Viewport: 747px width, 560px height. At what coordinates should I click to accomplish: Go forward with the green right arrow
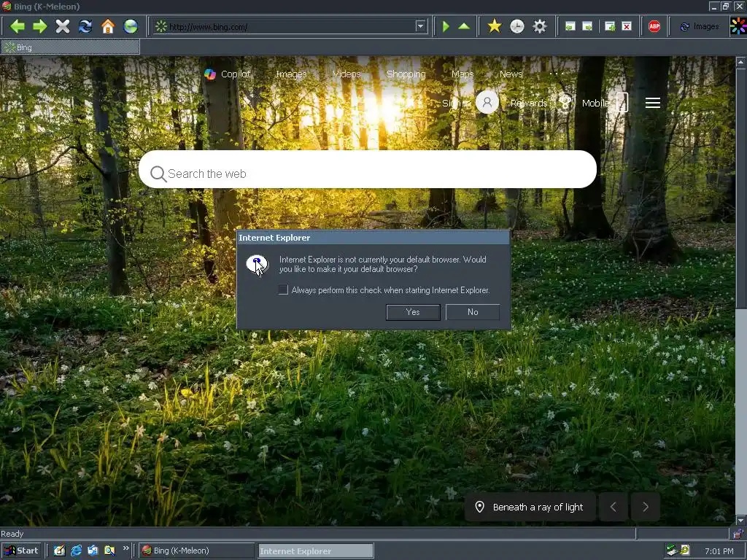point(40,26)
